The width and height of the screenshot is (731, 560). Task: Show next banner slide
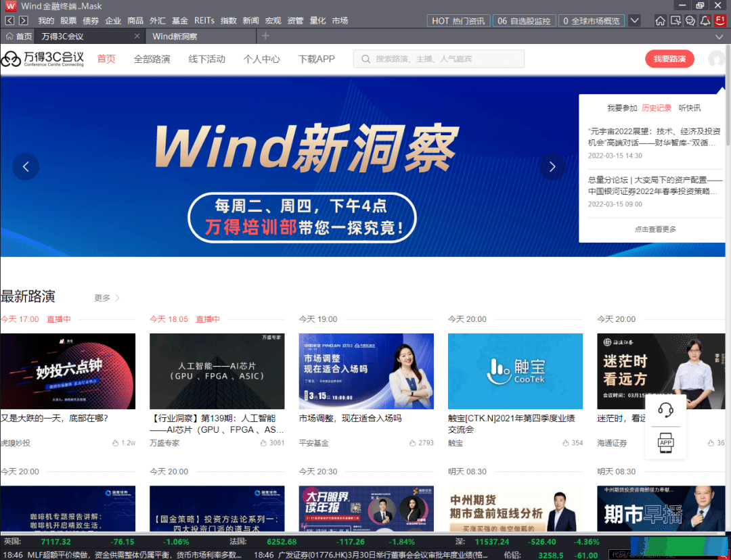(x=552, y=166)
